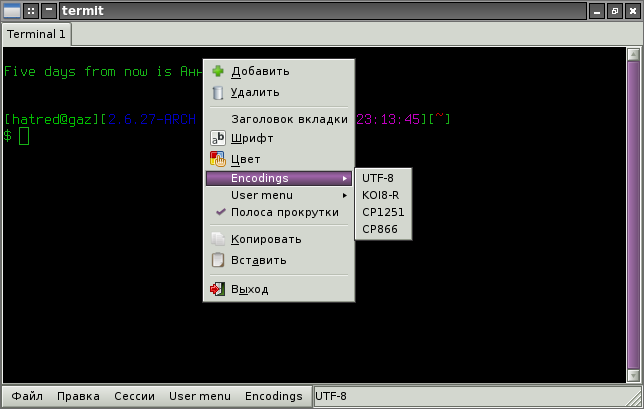Click the purple vertical scrollbar thumb
The height and width of the screenshot is (409, 644).
(633, 215)
